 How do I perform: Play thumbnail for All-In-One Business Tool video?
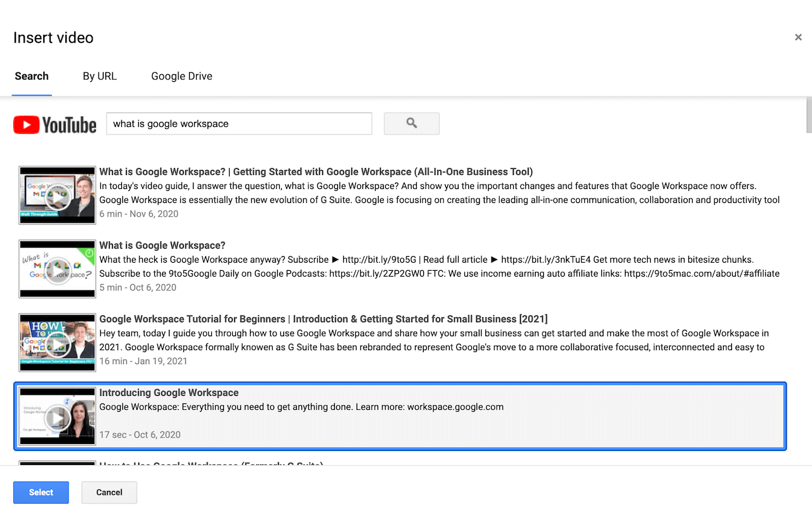58,195
